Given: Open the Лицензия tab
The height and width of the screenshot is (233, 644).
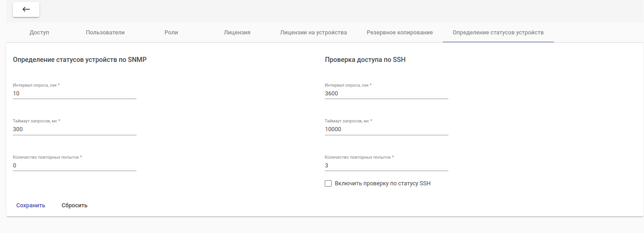Looking at the screenshot, I should point(237,33).
